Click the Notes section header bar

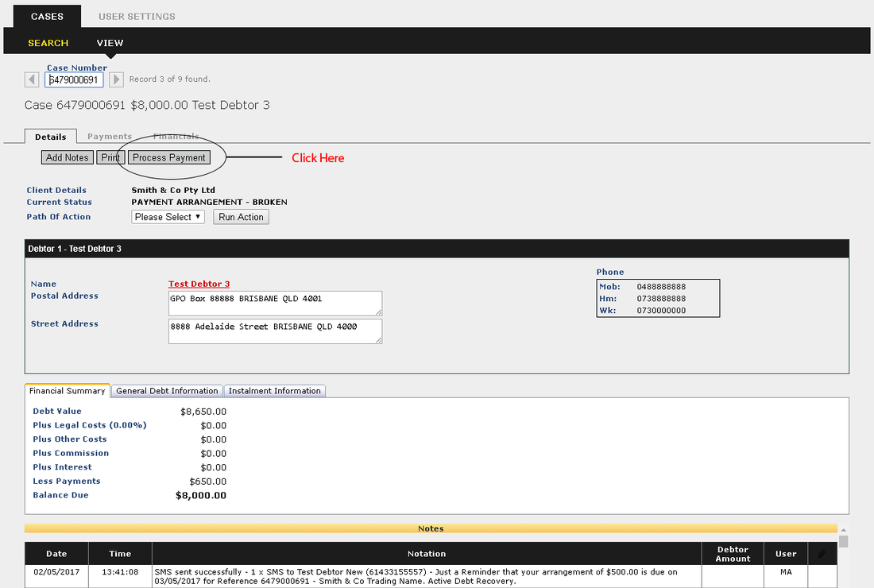[x=431, y=528]
